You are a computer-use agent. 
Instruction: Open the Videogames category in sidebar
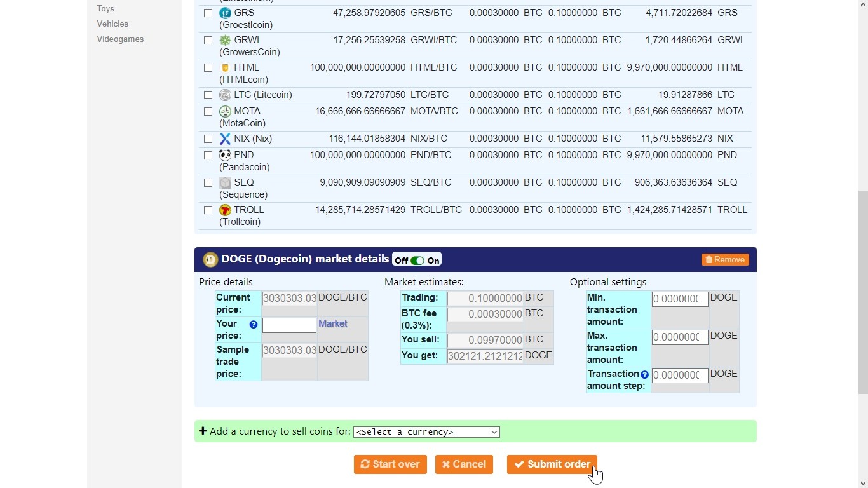(120, 39)
